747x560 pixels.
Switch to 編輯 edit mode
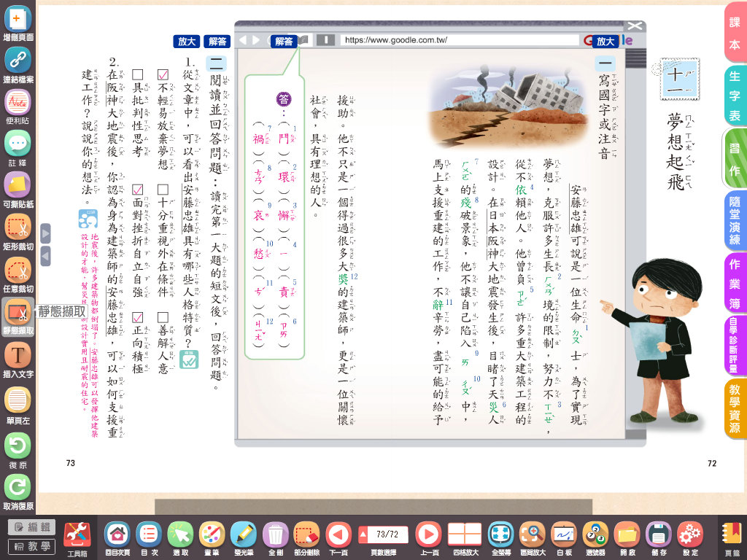point(31,526)
